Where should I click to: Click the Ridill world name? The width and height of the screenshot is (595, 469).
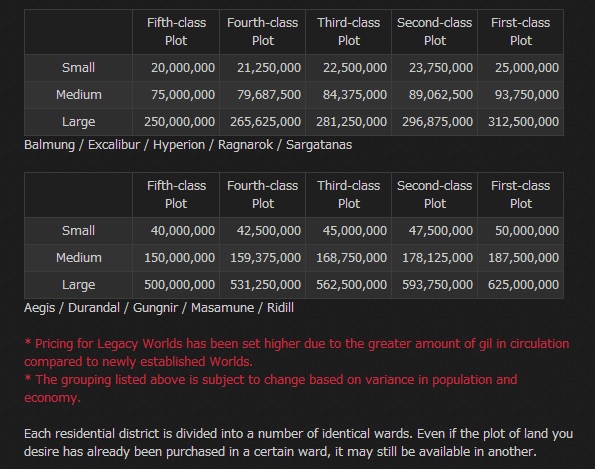pos(280,308)
